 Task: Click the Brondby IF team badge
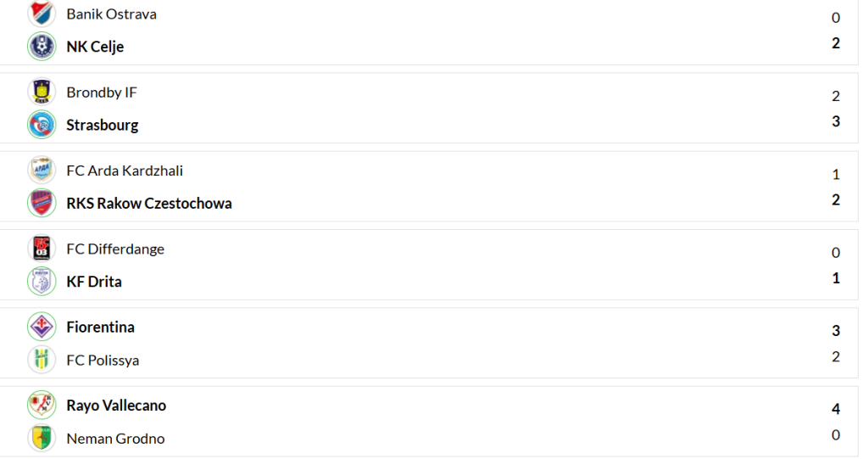coord(41,92)
